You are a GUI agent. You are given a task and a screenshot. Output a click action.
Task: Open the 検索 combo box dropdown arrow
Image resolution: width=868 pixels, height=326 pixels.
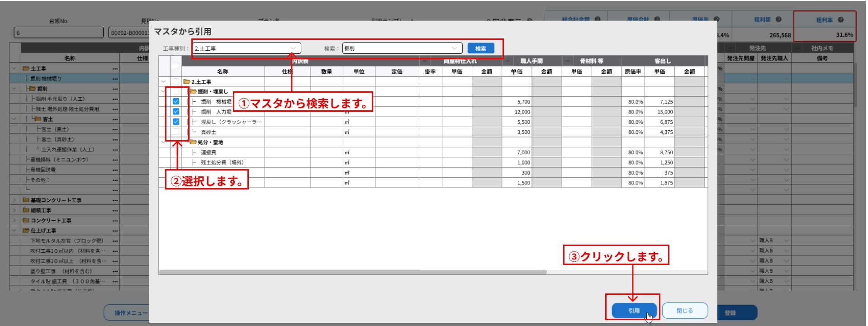point(455,48)
